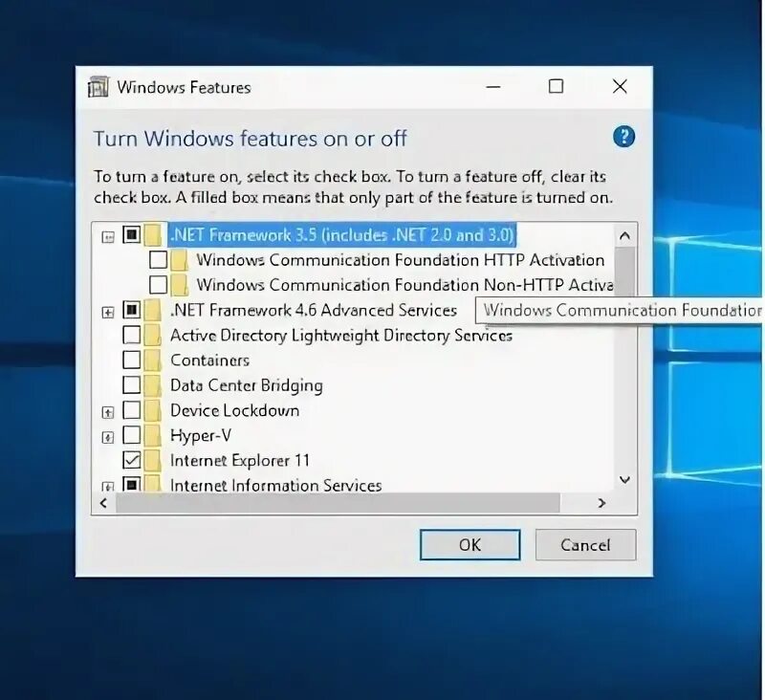Select Windows Communication Foundation Non-HTTP Activation row
This screenshot has width=765, height=700.
(404, 285)
